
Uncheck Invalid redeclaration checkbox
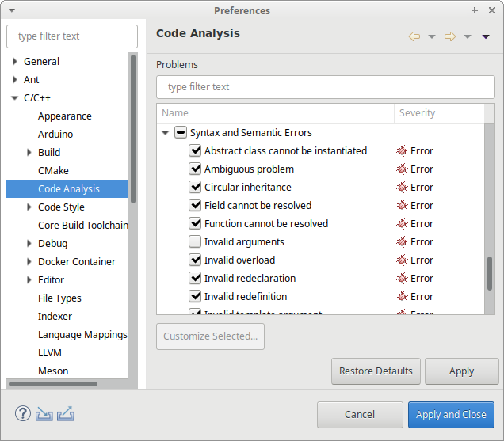[195, 278]
